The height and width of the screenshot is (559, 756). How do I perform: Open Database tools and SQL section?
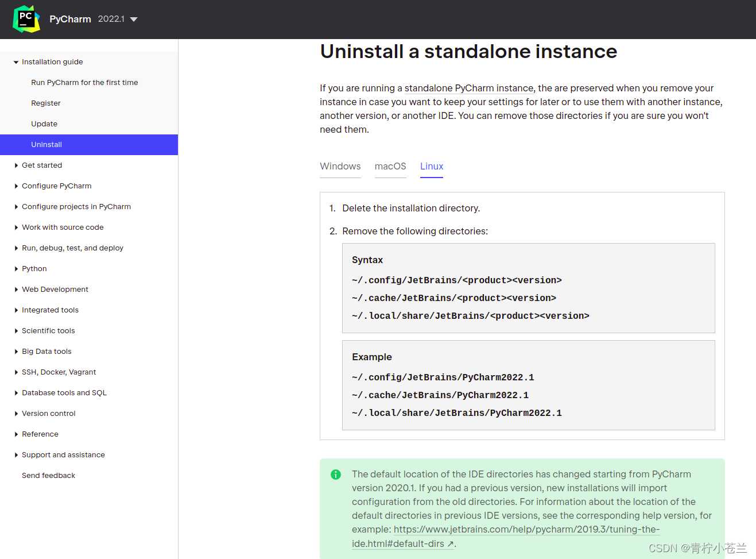64,392
